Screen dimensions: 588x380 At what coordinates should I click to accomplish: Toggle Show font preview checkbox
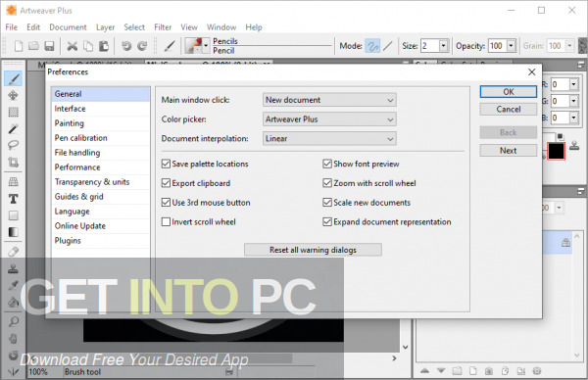pos(327,164)
